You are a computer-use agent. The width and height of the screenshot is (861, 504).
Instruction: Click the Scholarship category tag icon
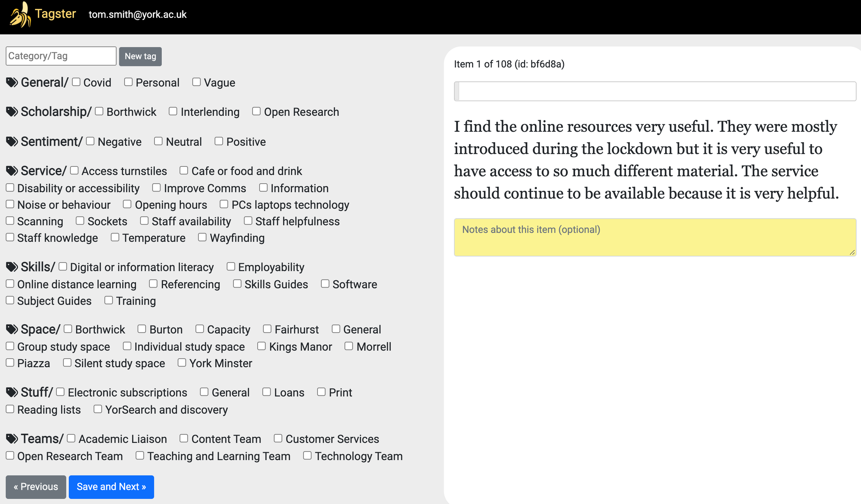[x=12, y=112]
